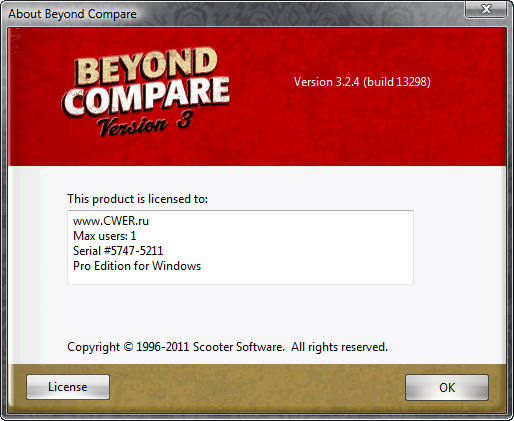Click the BEYOND word in logo
514x421 pixels.
click(x=146, y=67)
